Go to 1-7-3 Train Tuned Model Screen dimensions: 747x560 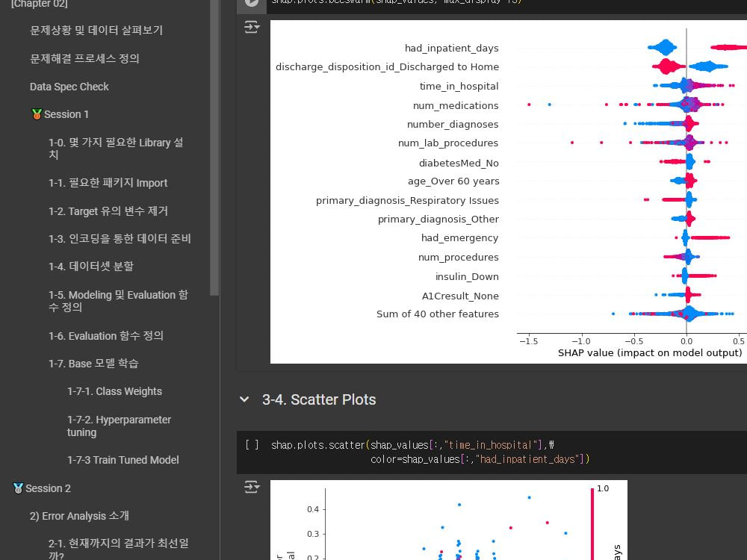click(x=123, y=460)
